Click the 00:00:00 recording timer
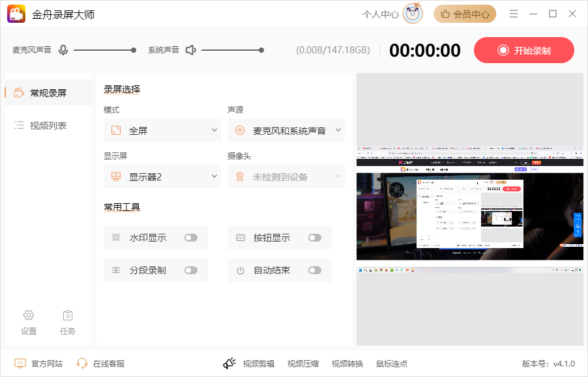Screen dimensions: 588x377 point(425,50)
